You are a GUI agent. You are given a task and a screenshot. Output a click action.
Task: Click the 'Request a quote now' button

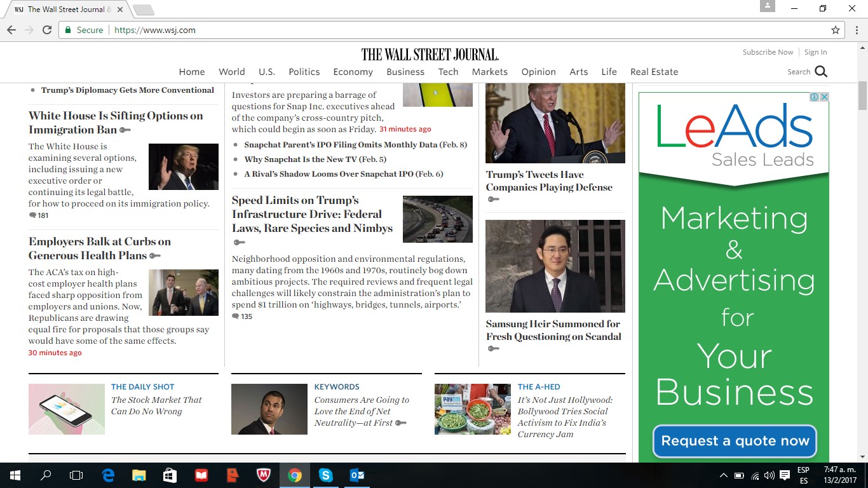[x=735, y=441]
